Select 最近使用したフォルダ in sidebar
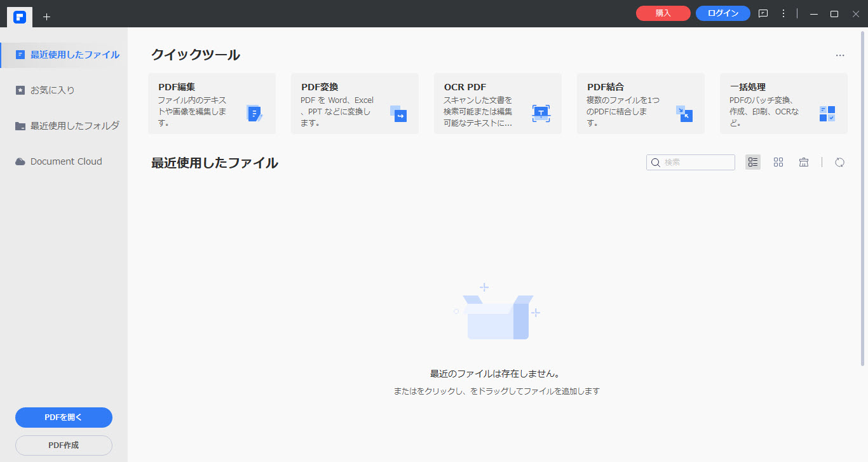 tap(64, 126)
